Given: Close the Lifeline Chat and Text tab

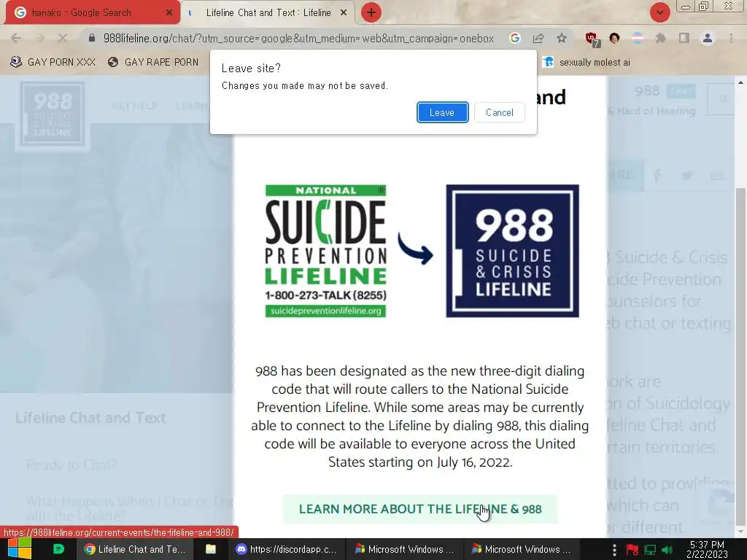Looking at the screenshot, I should [x=344, y=13].
